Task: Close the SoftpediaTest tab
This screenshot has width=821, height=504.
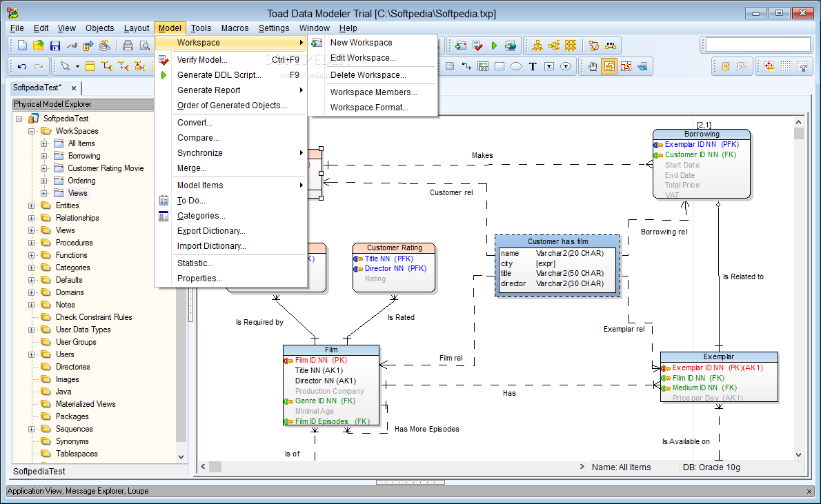Action: pyautogui.click(x=74, y=88)
